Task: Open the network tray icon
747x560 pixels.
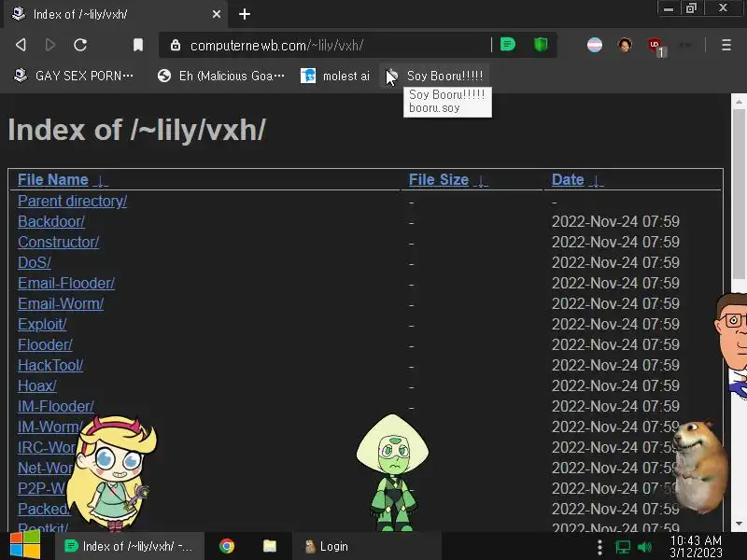Action: 622,547
